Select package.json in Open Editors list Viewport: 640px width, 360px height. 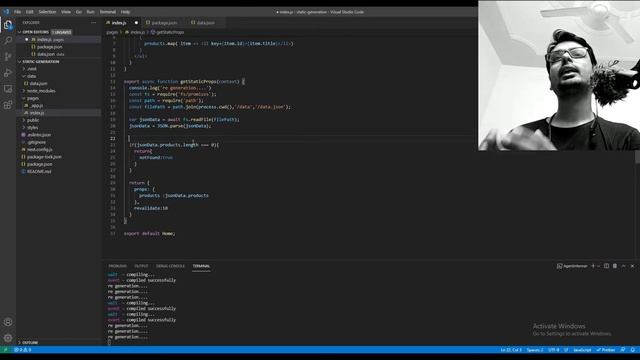(x=49, y=47)
